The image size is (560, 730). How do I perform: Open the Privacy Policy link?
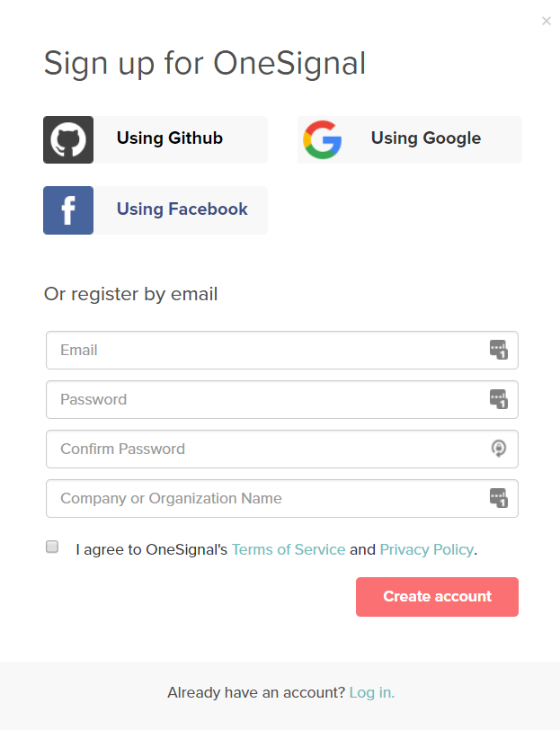click(x=426, y=549)
